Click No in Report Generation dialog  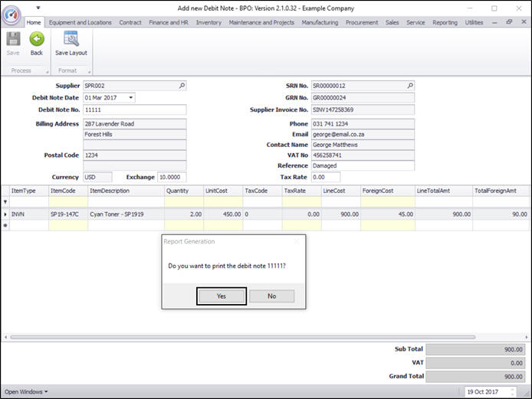click(272, 296)
